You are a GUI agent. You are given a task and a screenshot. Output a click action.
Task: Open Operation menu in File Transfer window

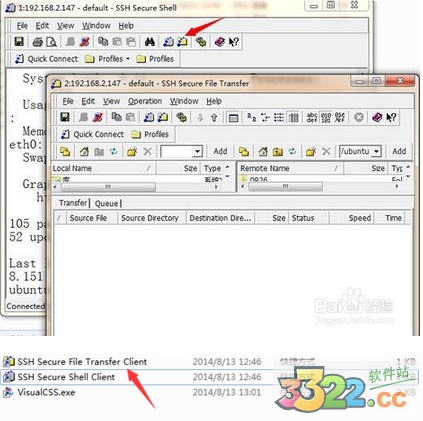click(x=145, y=101)
